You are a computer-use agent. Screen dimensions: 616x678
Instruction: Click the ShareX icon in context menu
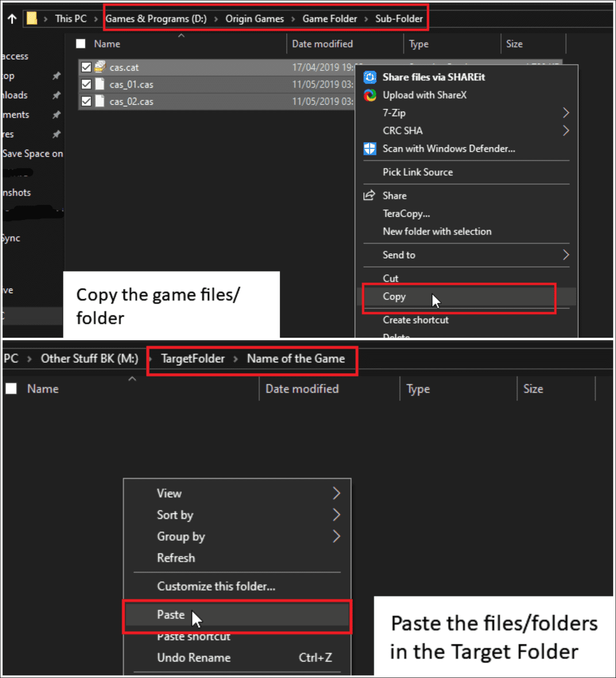(x=370, y=95)
